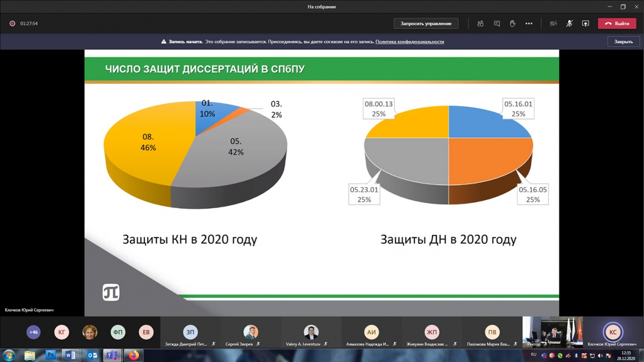Select the ФП participant avatar
Viewport: 644px width, 362px height.
(x=118, y=332)
